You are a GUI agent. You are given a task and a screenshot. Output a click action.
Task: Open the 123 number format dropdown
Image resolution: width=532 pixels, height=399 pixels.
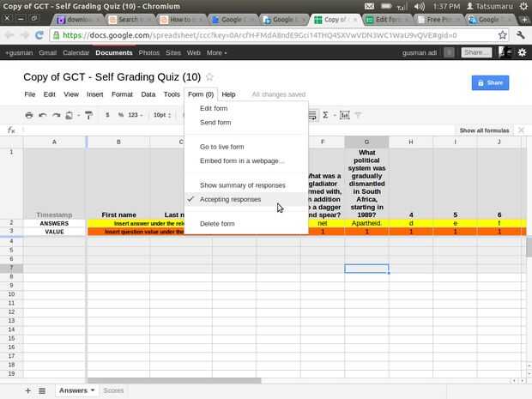click(136, 115)
